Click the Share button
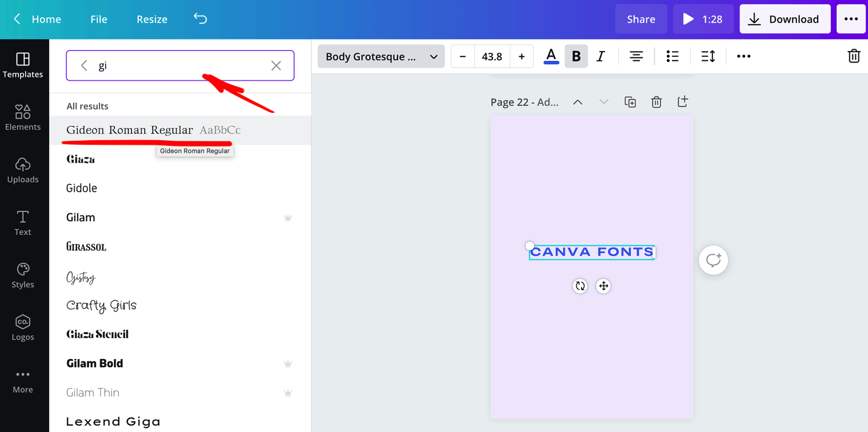The width and height of the screenshot is (868, 432). (x=641, y=19)
